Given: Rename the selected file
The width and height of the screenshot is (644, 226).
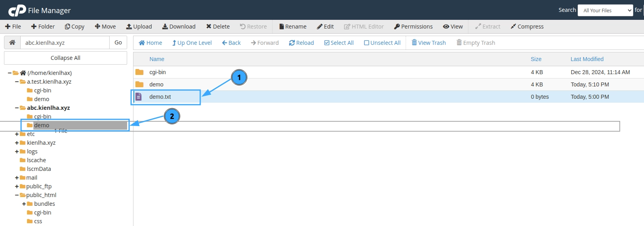Looking at the screenshot, I should tap(292, 27).
